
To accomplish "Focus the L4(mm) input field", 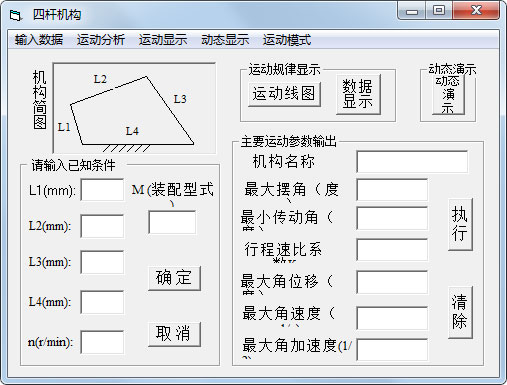I will [102, 302].
